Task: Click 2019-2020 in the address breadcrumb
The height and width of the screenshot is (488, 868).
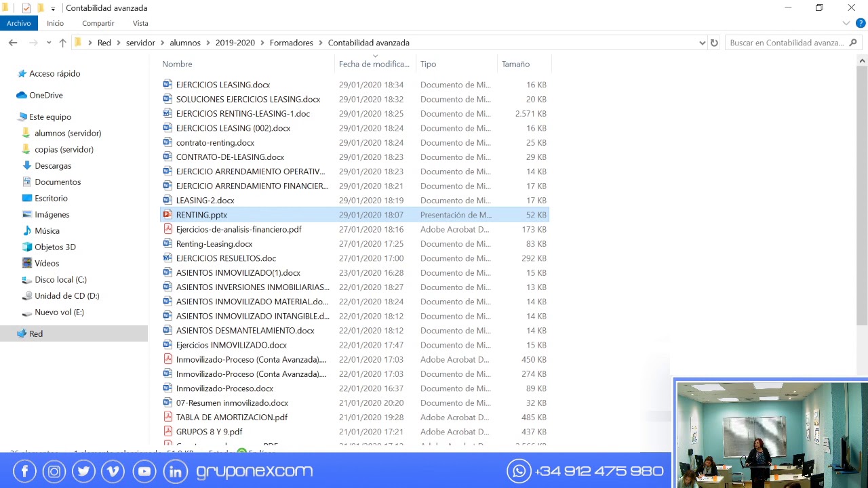Action: (235, 43)
